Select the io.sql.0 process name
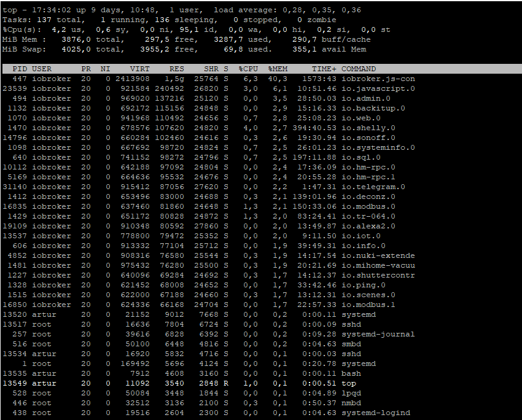This screenshot has width=522, height=420. (361, 157)
